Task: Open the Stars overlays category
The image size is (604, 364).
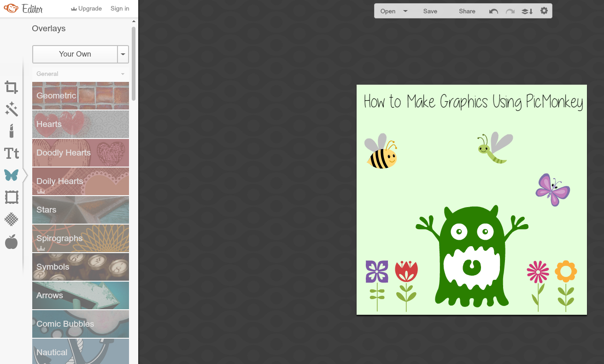Action: pyautogui.click(x=81, y=210)
